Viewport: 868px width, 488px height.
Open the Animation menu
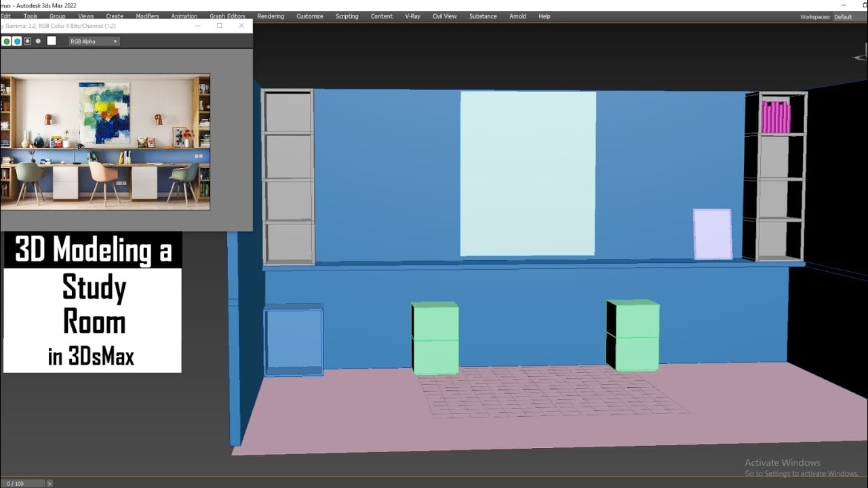184,16
